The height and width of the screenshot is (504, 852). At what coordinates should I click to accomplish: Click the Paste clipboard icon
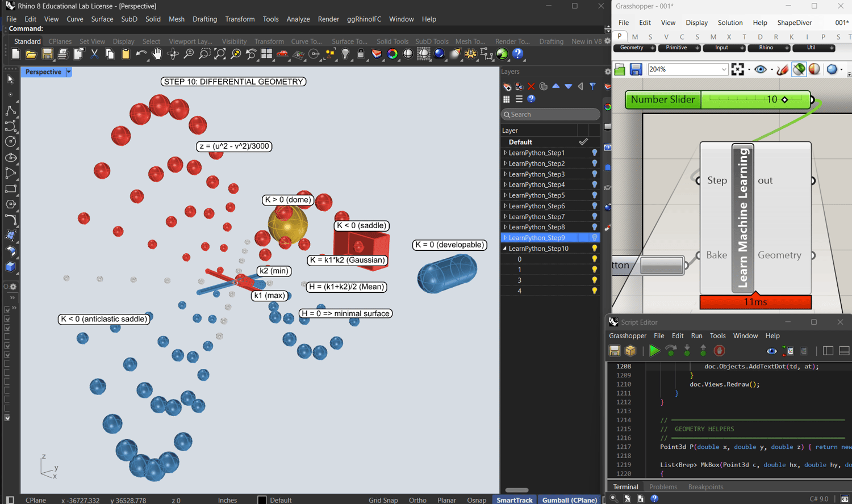[126, 54]
